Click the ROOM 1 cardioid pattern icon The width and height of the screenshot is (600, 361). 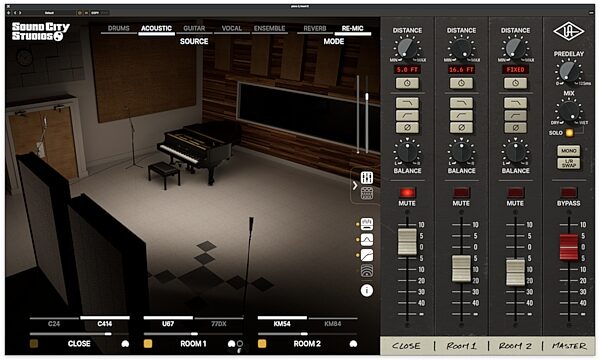[x=231, y=344]
